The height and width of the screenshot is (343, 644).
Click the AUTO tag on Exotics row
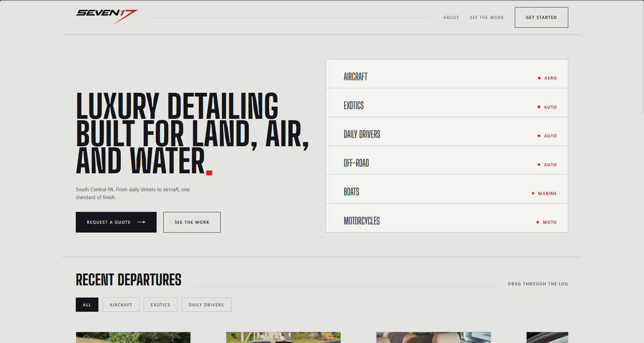[x=547, y=107]
